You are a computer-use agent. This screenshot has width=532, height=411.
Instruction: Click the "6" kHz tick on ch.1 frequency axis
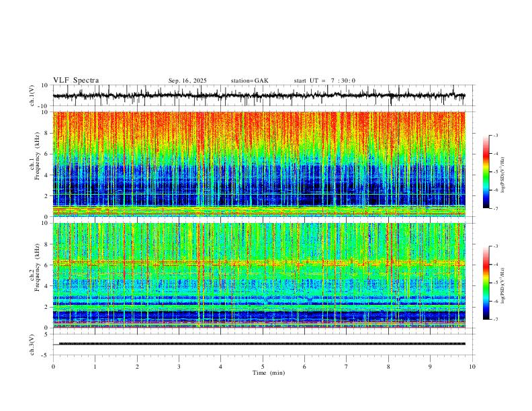(47, 154)
